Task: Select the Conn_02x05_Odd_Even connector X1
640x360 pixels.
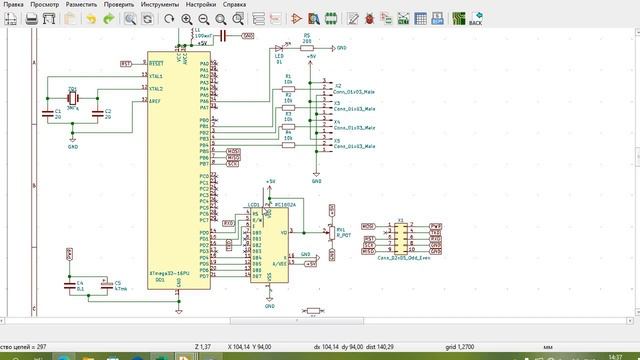Action: [401, 239]
